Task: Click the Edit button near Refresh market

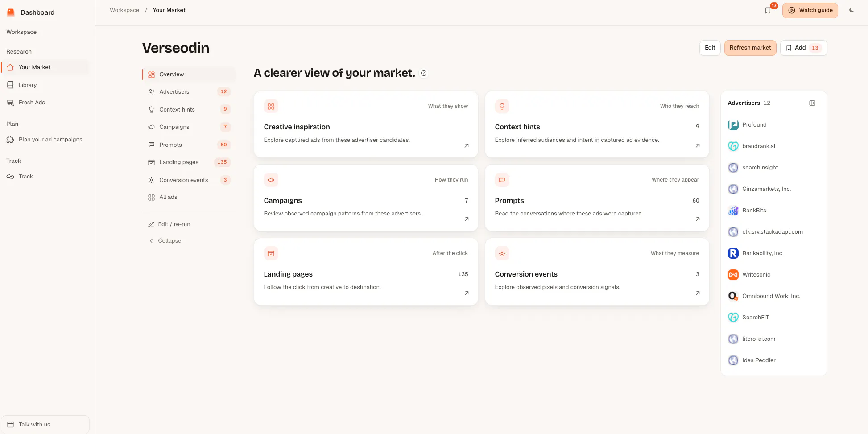Action: pos(710,48)
